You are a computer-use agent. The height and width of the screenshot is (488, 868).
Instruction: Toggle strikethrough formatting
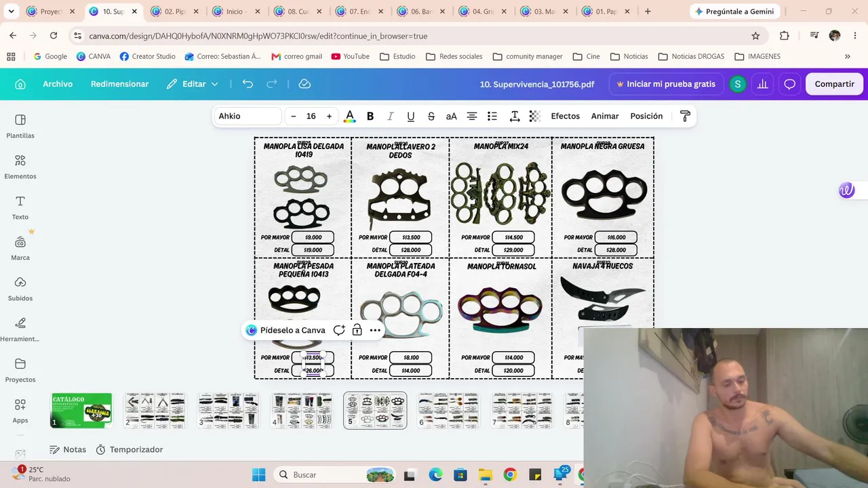[431, 117]
